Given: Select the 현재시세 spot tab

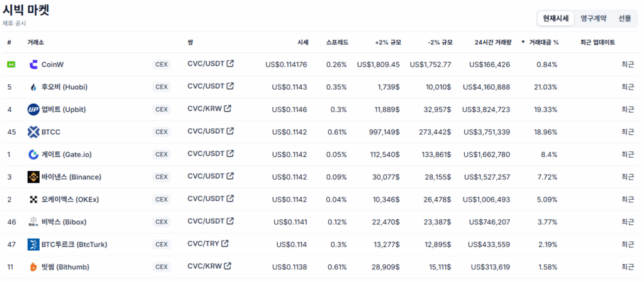Looking at the screenshot, I should (x=555, y=18).
